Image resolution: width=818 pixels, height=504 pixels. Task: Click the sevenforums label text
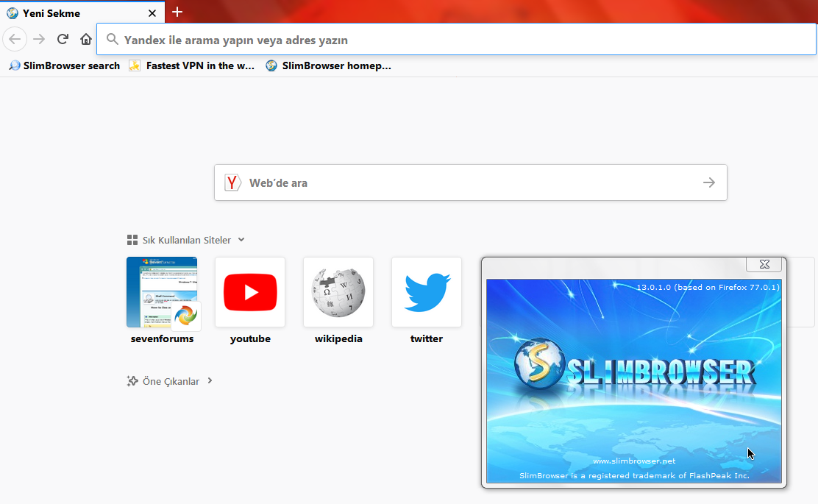(163, 338)
